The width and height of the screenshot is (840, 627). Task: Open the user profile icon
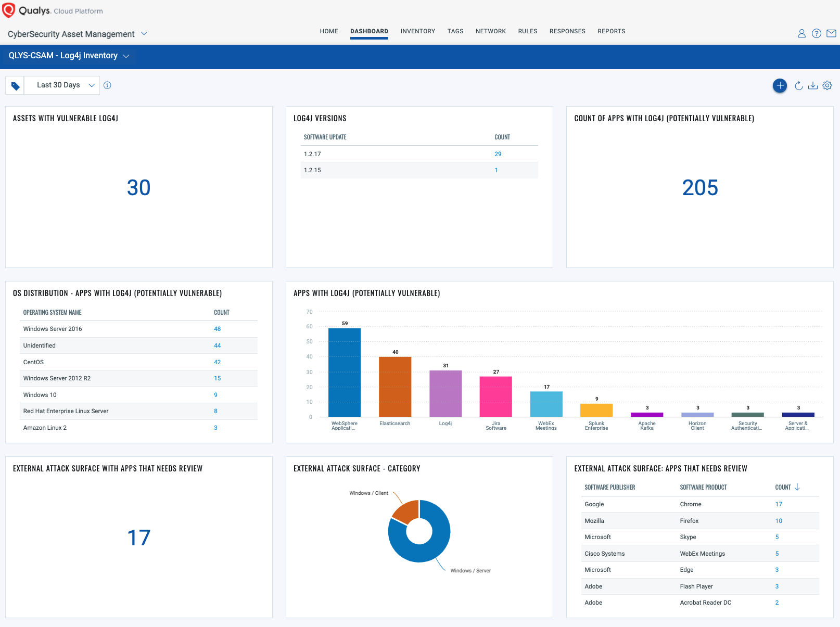(801, 33)
